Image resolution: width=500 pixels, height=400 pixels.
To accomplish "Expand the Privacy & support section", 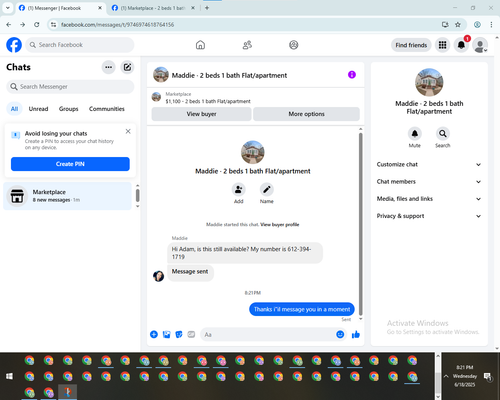I will tap(429, 216).
